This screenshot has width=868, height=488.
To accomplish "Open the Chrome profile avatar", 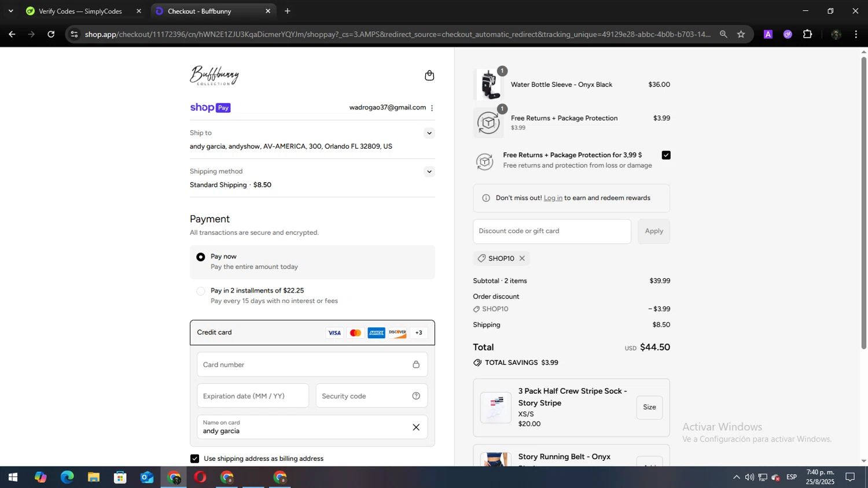I will [836, 34].
